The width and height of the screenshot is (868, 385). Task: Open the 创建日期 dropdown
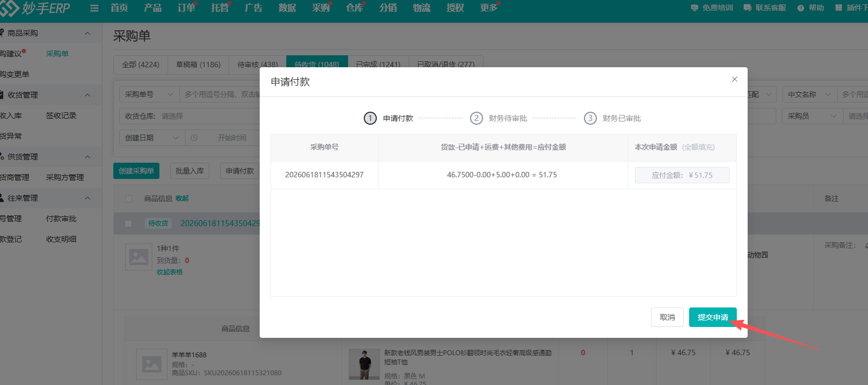pyautogui.click(x=152, y=138)
